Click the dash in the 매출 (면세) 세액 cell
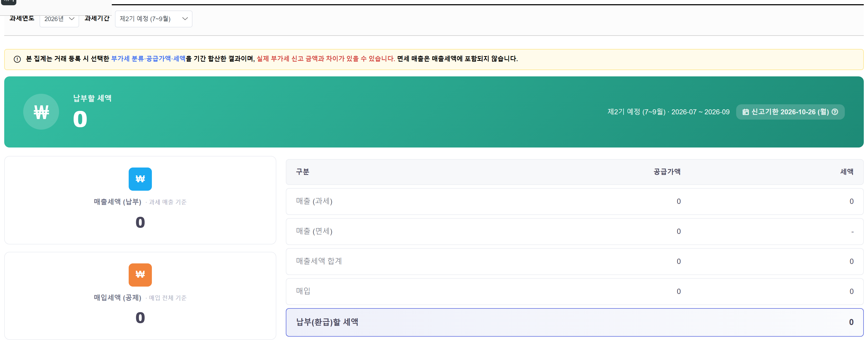 [852, 232]
